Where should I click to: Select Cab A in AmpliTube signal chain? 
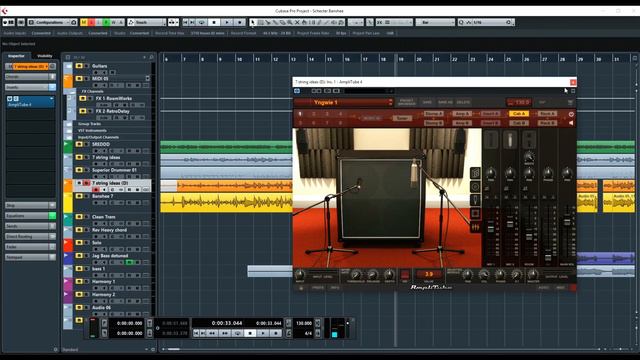pyautogui.click(x=519, y=113)
